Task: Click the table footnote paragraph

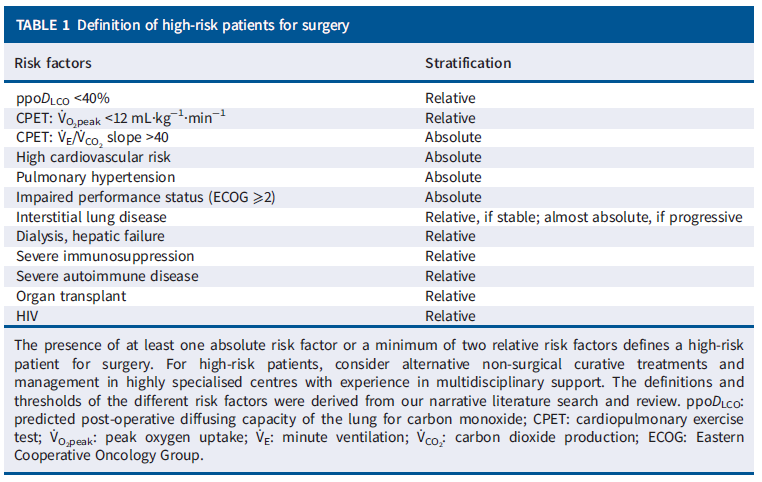Action: (x=380, y=400)
